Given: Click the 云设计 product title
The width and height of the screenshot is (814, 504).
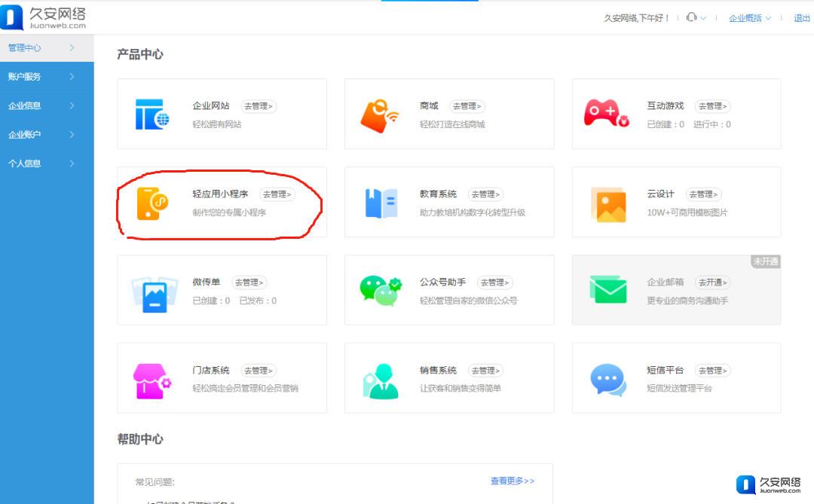Looking at the screenshot, I should [x=660, y=194].
